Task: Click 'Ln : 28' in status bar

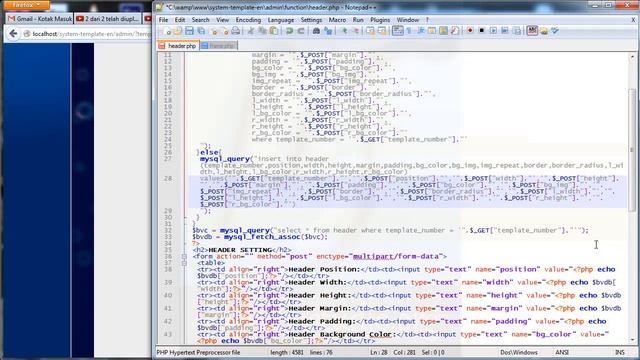Action: tap(379, 352)
